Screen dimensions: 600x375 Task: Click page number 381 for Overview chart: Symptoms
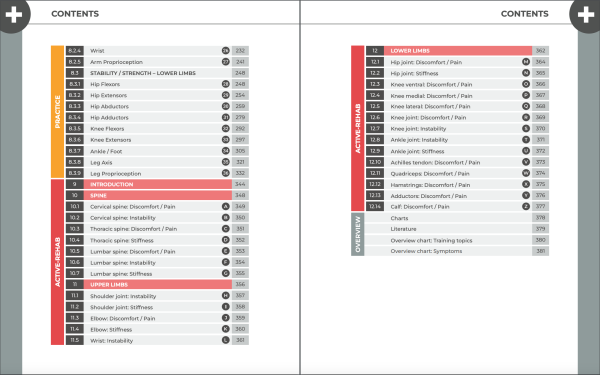point(540,251)
